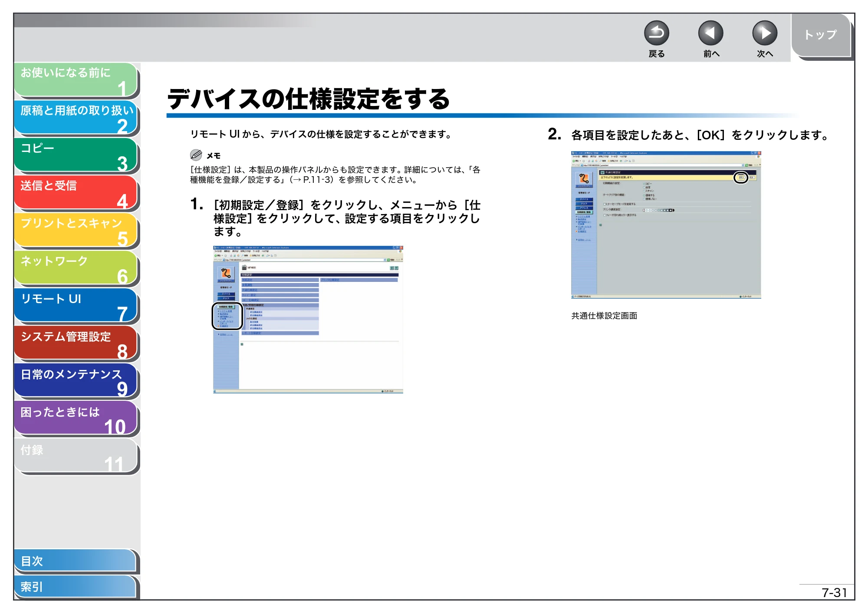Open chapter 6 ネットワーク
The width and height of the screenshot is (868, 614).
(x=76, y=268)
